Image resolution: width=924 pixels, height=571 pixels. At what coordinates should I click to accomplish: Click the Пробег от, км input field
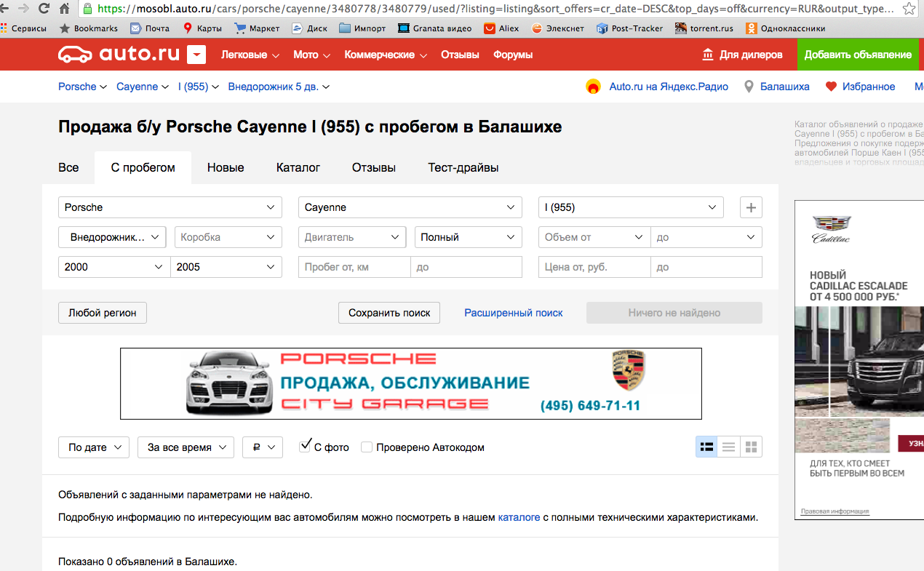pos(354,267)
